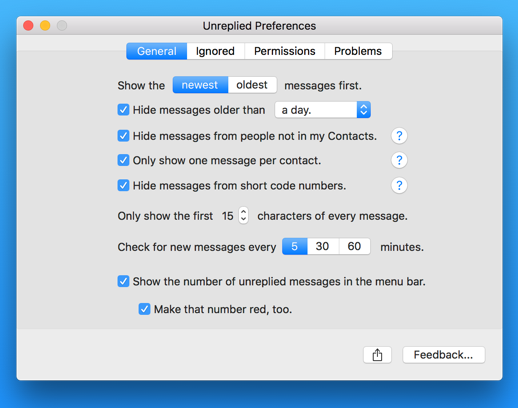This screenshot has width=518, height=408.
Task: Uncheck Hide messages older than
Action: coord(123,110)
